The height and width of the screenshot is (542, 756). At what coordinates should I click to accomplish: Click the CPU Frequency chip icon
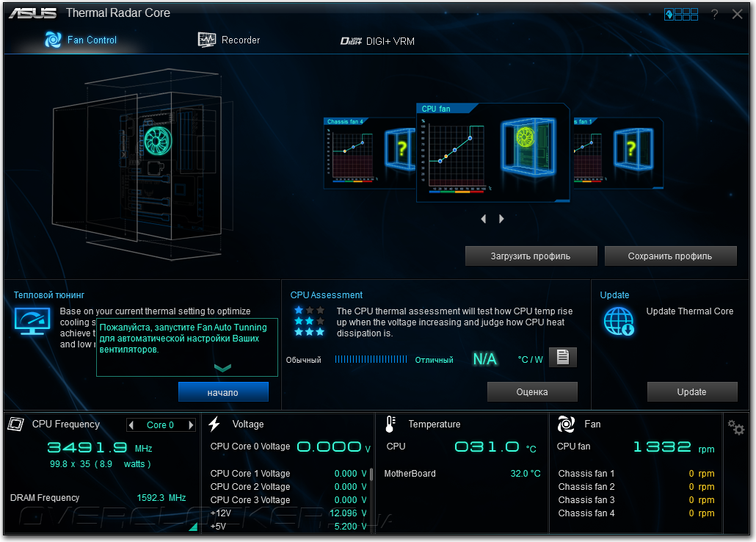point(16,424)
